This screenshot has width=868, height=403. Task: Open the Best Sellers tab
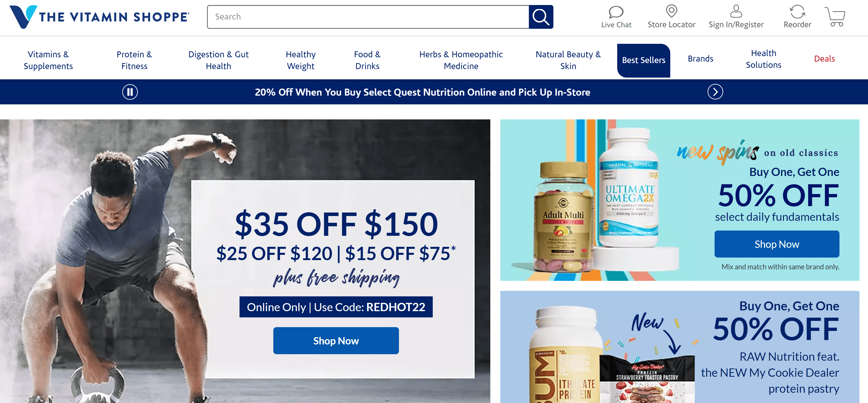coord(643,60)
